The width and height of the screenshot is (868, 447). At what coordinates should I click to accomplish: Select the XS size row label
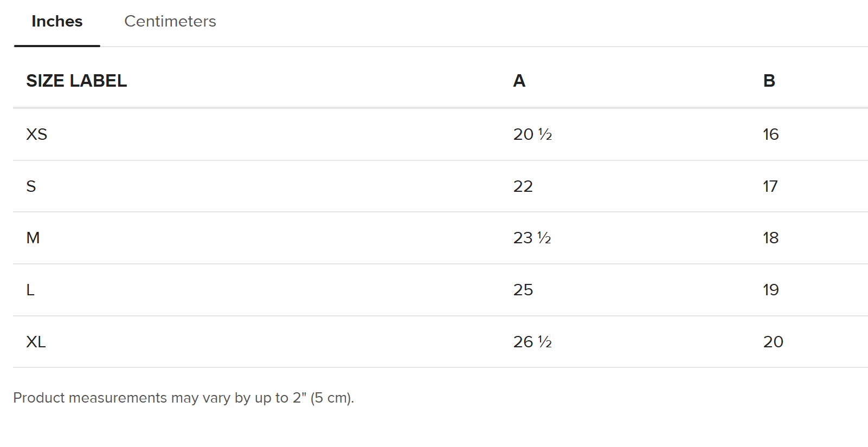click(37, 134)
